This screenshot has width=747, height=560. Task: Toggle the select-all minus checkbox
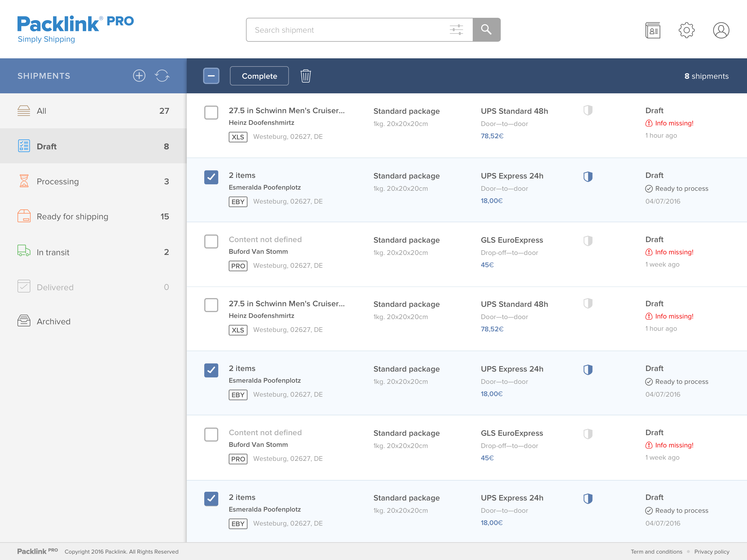pos(211,76)
